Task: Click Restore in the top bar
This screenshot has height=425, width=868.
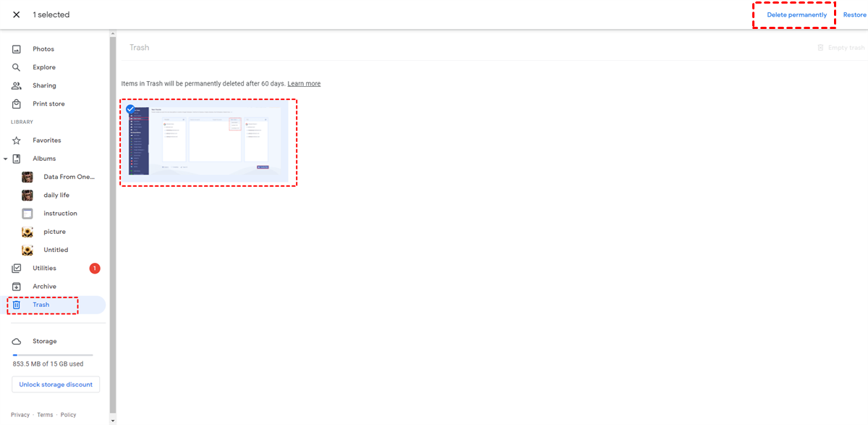Action: [x=855, y=14]
